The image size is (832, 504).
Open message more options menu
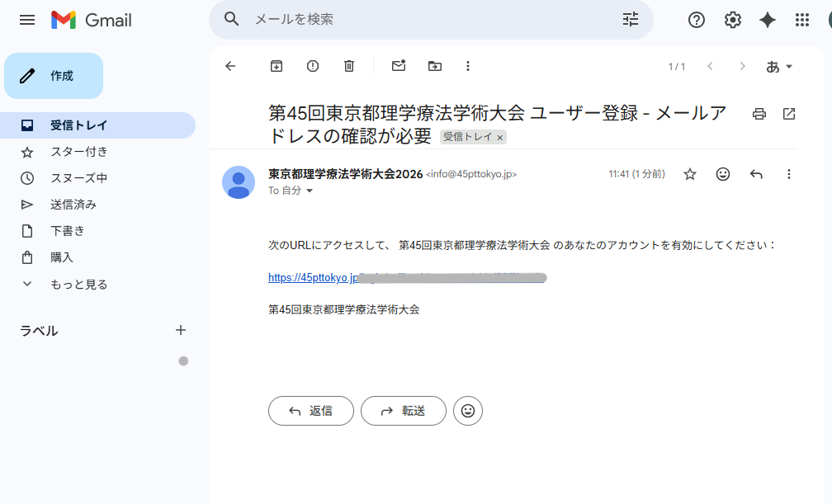click(789, 174)
